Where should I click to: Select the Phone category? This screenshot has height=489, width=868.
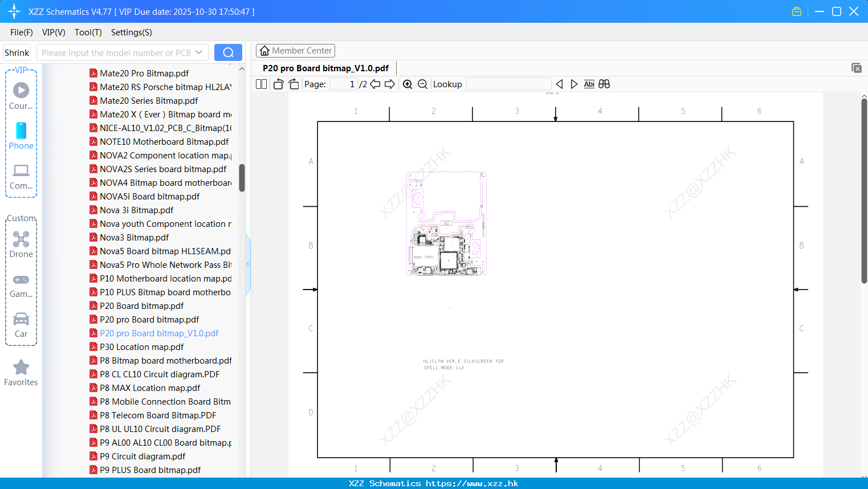click(x=21, y=136)
